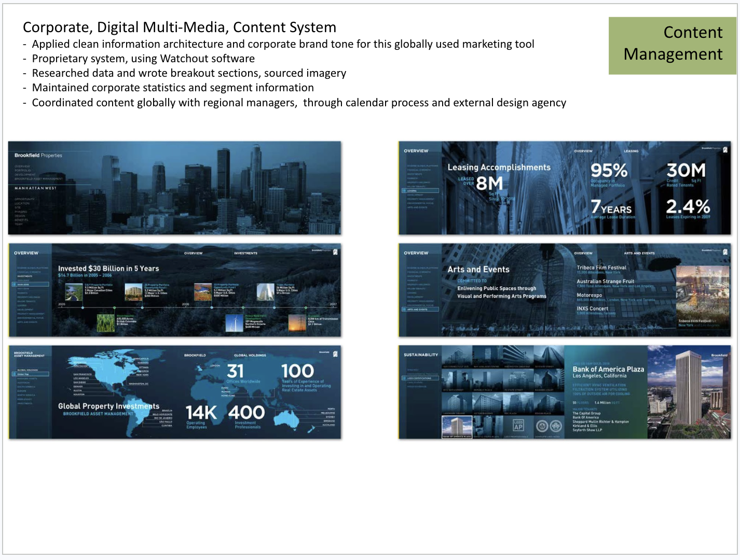Viewport: 740px width, 560px height.
Task: Click the 7 YEARS average lease duration figure
Action: pos(612,209)
